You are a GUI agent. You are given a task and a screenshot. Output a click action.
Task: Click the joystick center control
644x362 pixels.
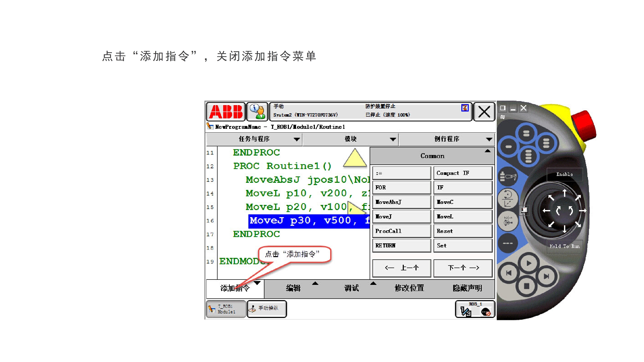564,211
